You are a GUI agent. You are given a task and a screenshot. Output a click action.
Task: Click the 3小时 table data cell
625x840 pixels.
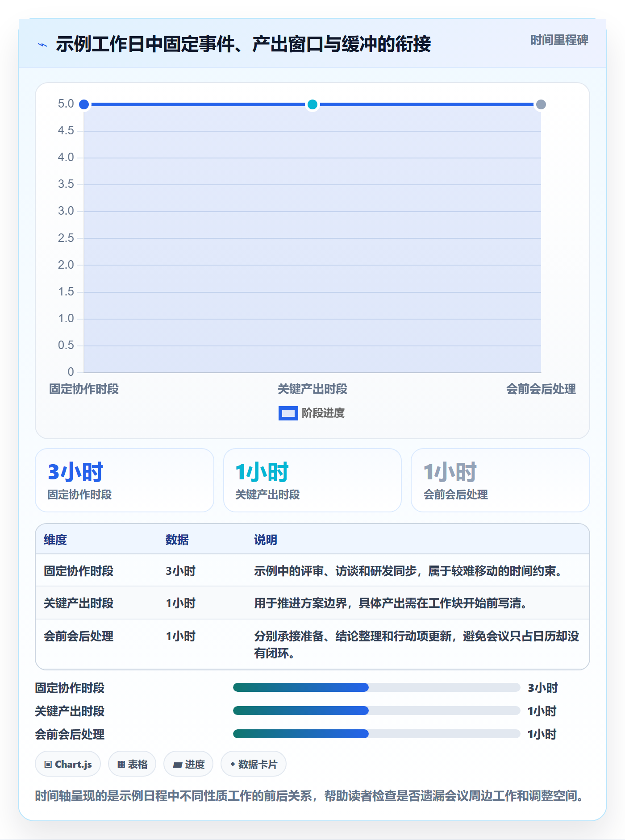click(181, 571)
